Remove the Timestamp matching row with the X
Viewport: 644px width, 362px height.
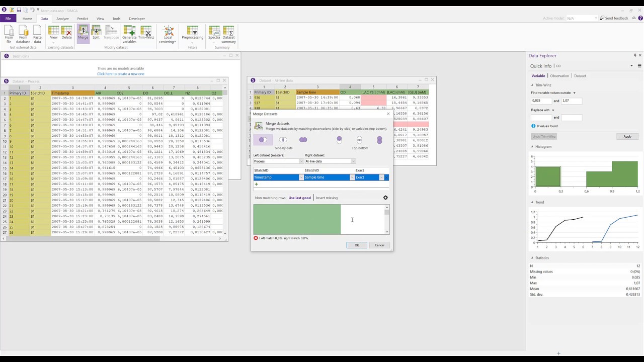point(386,177)
